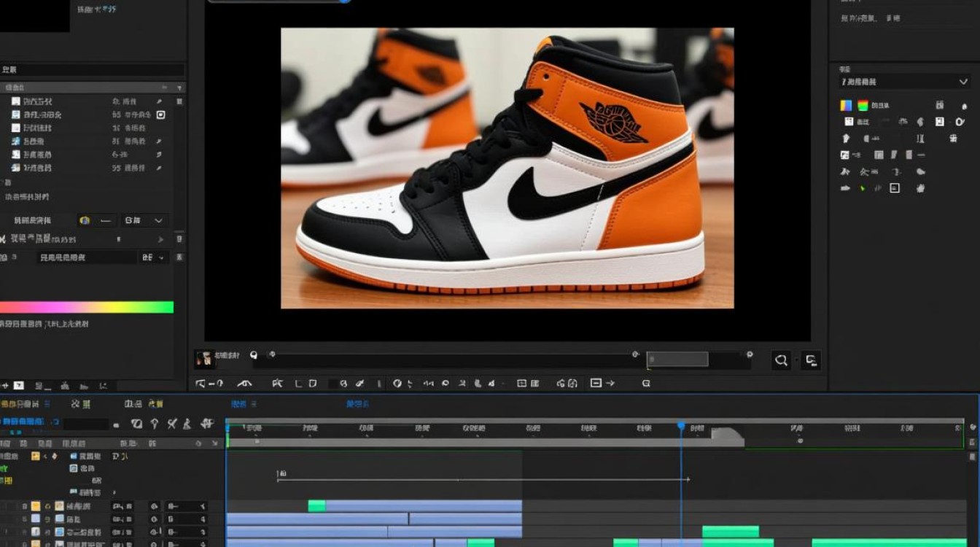
Task: Open the small dropdown right of the left panel's text field
Action: 155,257
